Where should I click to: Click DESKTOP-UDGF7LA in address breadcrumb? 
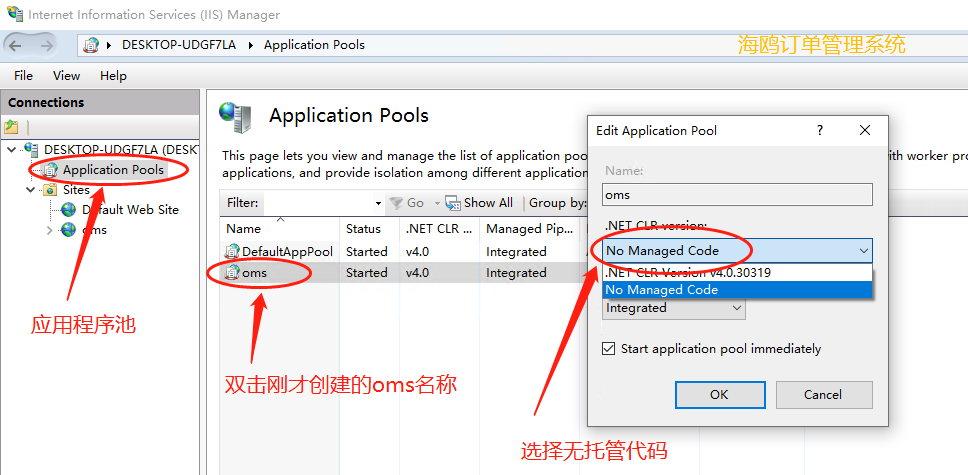tap(179, 45)
